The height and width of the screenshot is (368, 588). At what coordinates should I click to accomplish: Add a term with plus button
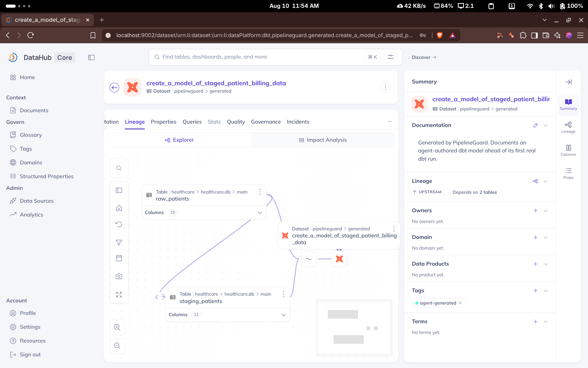tap(535, 322)
